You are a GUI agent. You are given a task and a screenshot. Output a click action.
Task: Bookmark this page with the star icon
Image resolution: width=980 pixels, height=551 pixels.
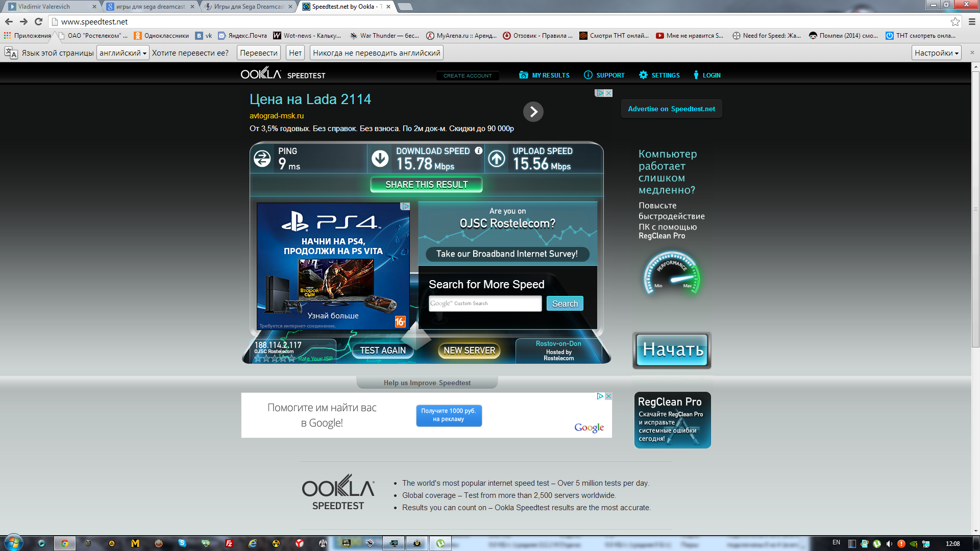(x=955, y=21)
